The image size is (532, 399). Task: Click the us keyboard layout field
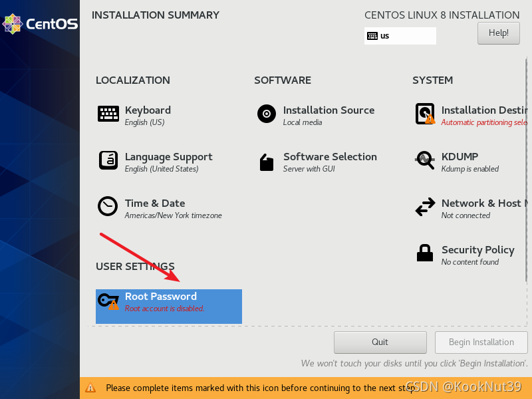pos(400,36)
